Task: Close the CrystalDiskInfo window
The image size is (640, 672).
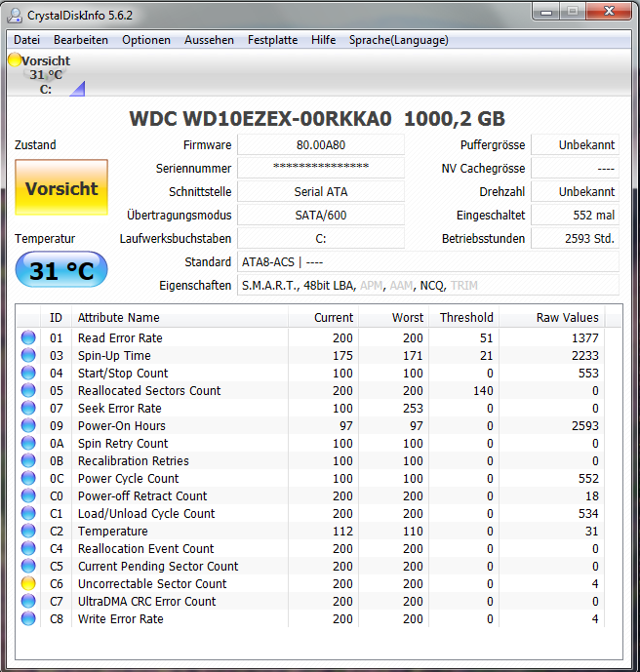Action: click(x=609, y=12)
